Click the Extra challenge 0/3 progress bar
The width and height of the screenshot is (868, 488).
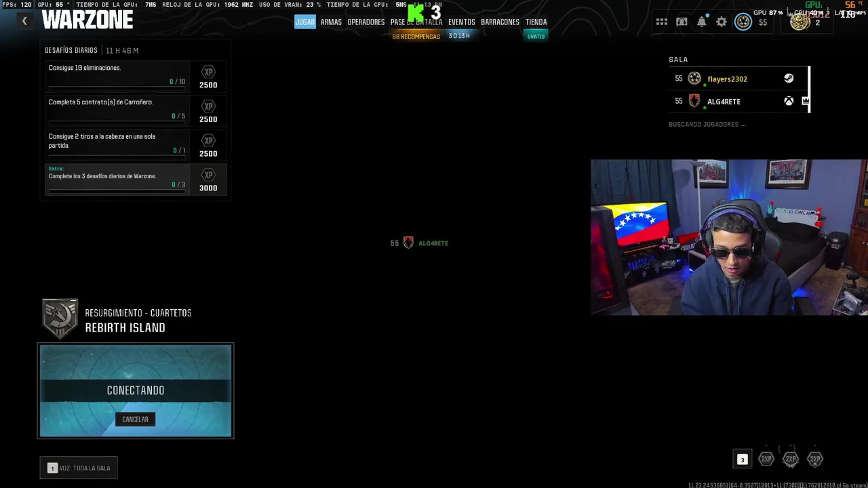(x=117, y=191)
